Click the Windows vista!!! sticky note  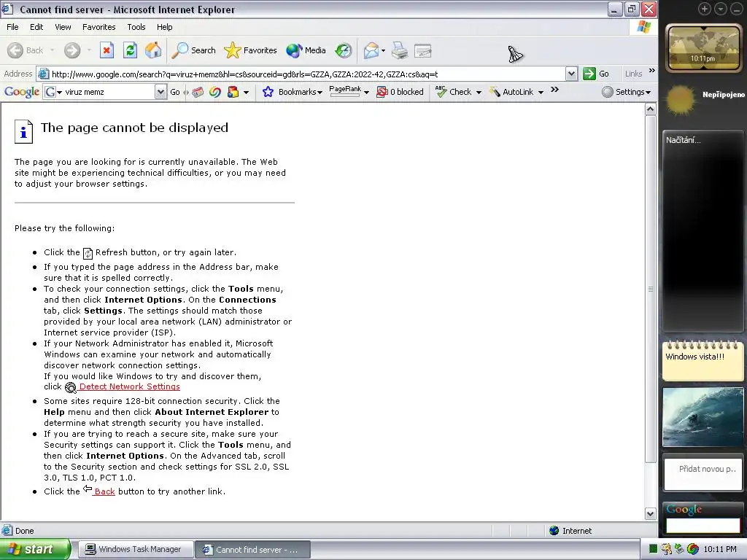point(703,362)
